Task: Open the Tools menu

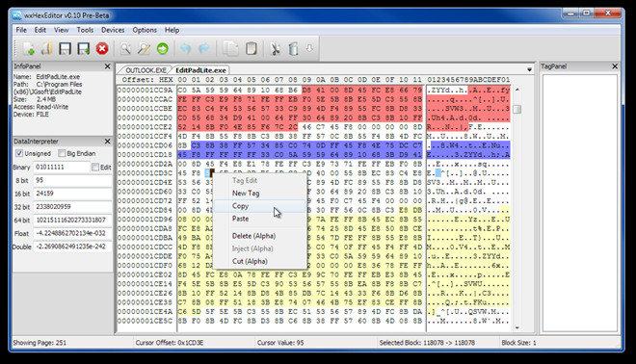Action: (85, 30)
